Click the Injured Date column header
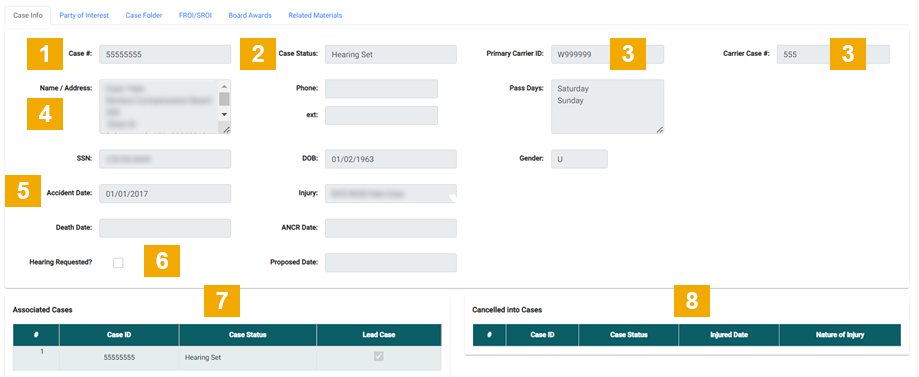Screen dimensions: 919x377 point(729,335)
